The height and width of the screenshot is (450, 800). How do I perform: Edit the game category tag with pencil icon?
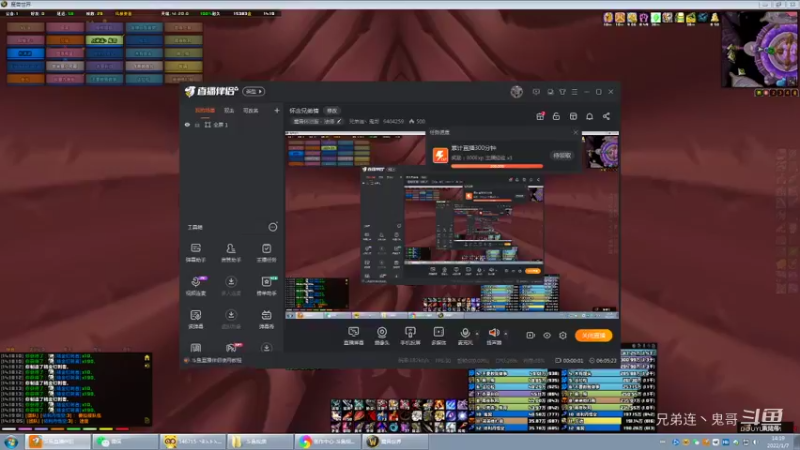click(x=317, y=121)
